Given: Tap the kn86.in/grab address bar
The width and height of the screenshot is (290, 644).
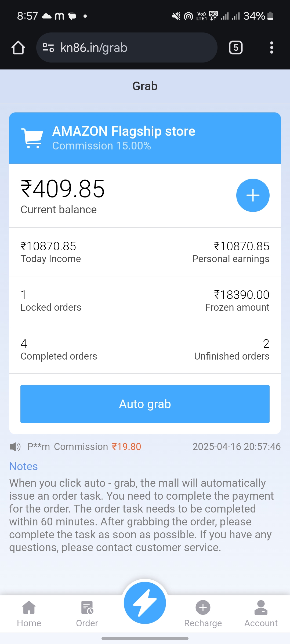Looking at the screenshot, I should point(126,48).
